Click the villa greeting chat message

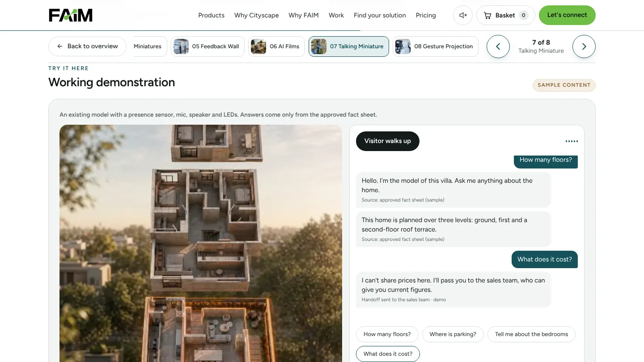pos(453,189)
